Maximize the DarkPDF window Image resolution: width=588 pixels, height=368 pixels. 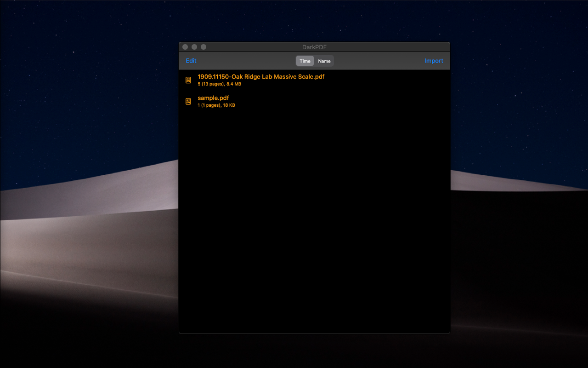click(204, 47)
